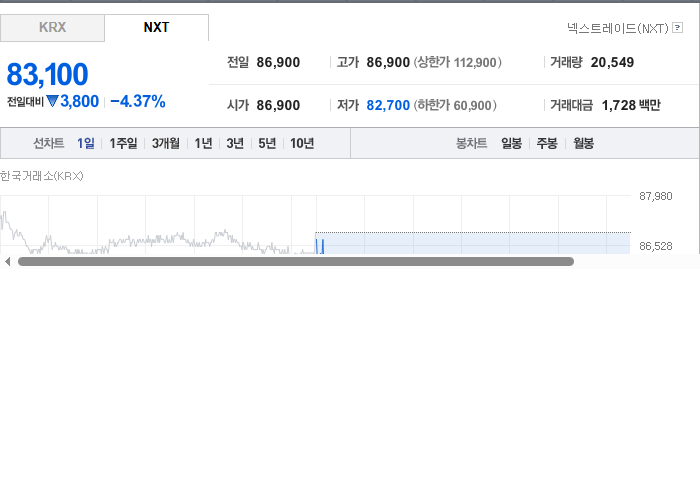
Task: Click the 시가 value 86,900
Action: pyautogui.click(x=278, y=105)
